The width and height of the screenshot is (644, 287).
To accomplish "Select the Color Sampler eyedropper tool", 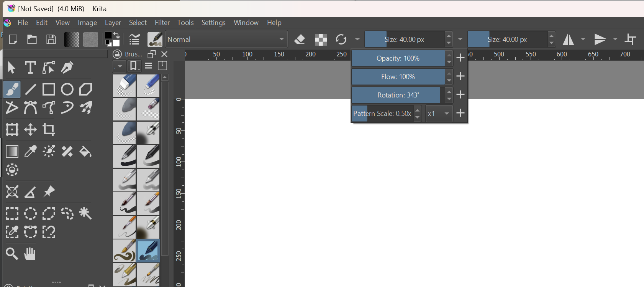I will tap(30, 152).
